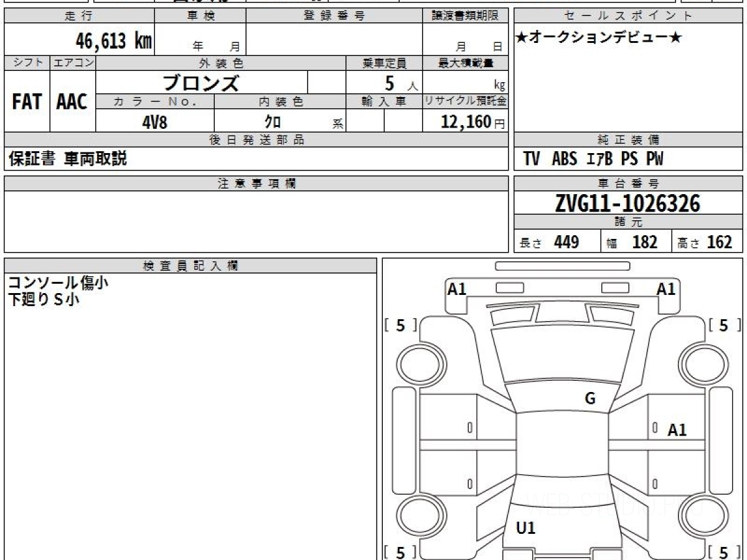Select the color number 4V8
The width and height of the screenshot is (747, 560).
pos(154,122)
